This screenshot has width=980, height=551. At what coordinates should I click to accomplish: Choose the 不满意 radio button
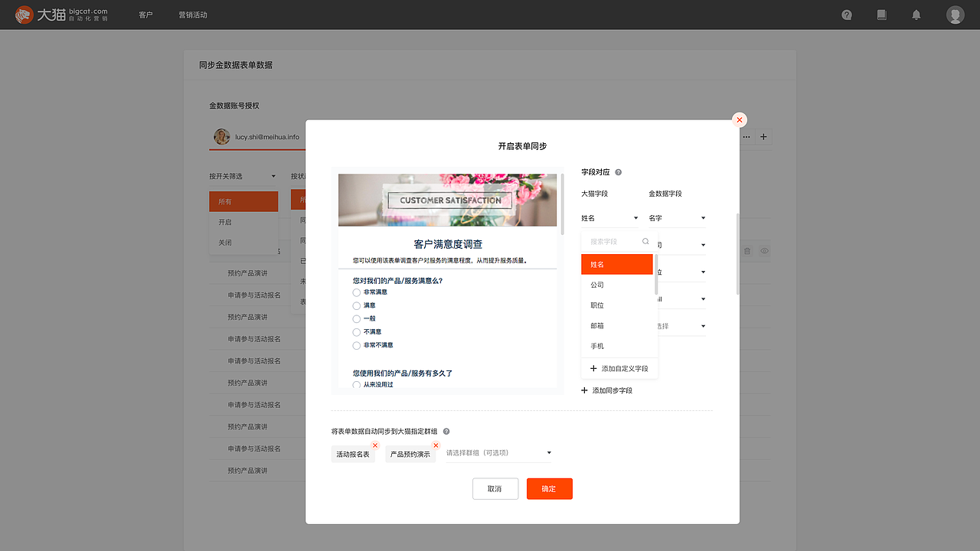click(x=356, y=331)
